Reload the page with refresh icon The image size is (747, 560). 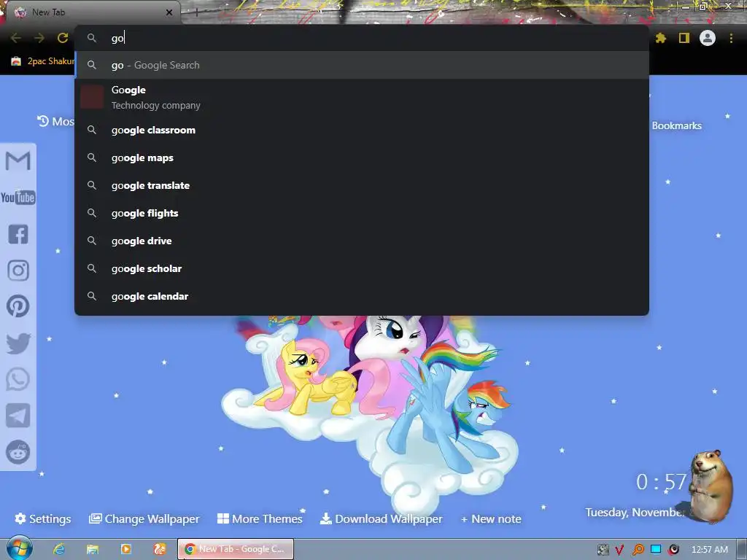[63, 38]
